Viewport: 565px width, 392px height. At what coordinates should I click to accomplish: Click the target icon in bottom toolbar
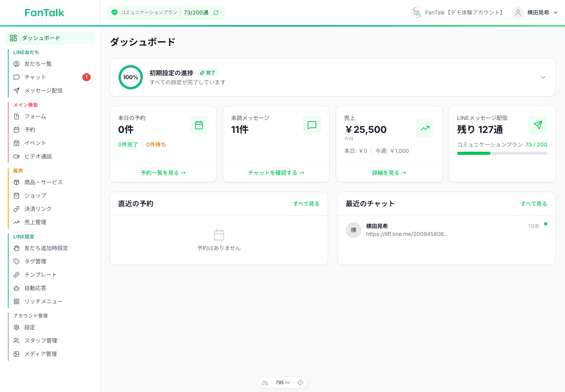(x=300, y=383)
